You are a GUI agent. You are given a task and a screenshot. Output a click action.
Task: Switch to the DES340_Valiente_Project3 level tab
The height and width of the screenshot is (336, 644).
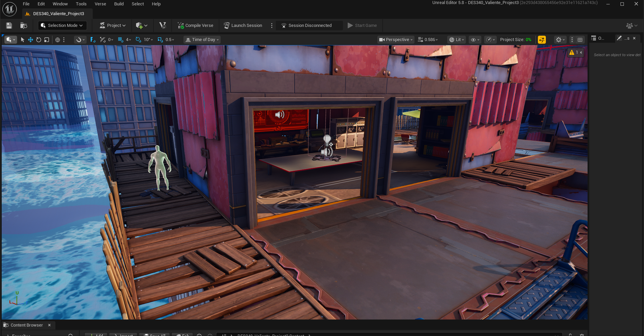click(x=57, y=14)
